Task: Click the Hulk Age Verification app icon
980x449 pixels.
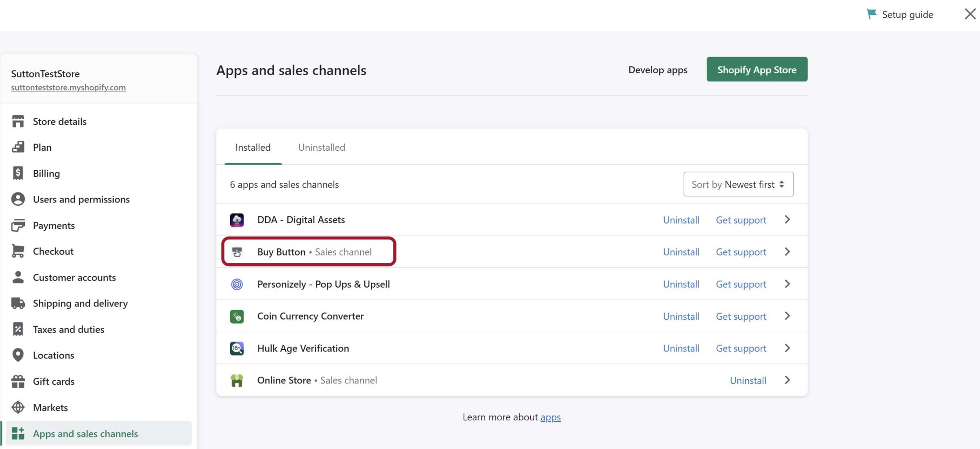Action: 237,348
